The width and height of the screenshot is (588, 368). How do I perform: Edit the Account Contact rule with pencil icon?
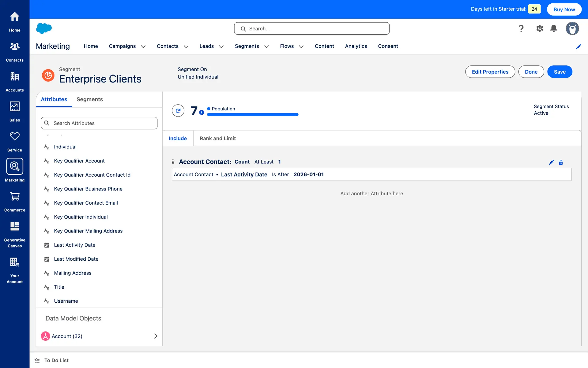[551, 163]
